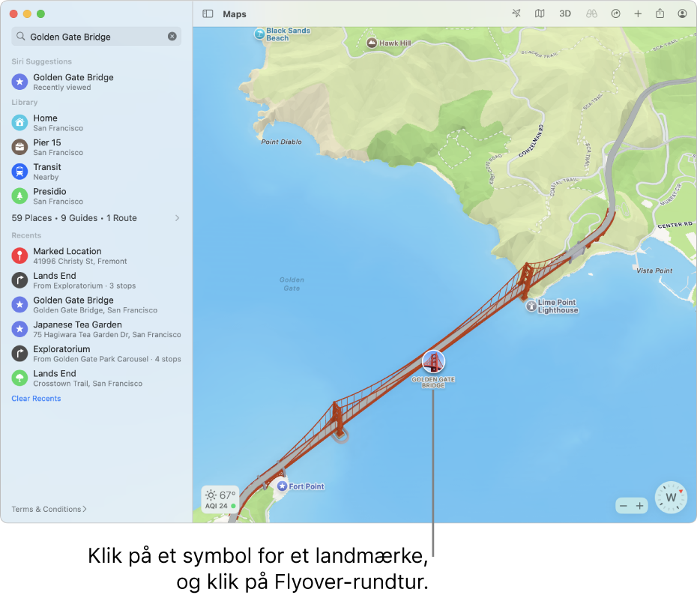The image size is (700, 598).
Task: Click the Clear Recents link
Action: tap(36, 400)
